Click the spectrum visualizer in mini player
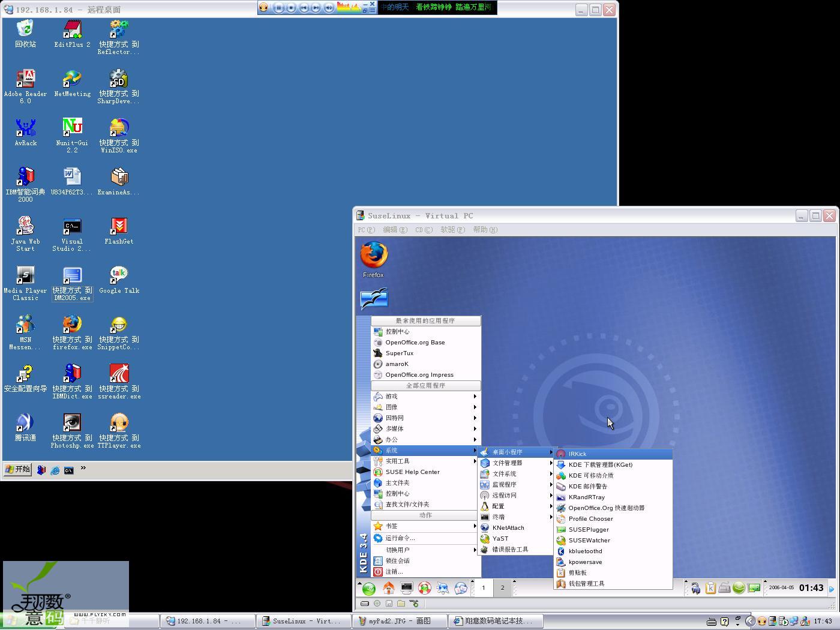 [x=349, y=8]
